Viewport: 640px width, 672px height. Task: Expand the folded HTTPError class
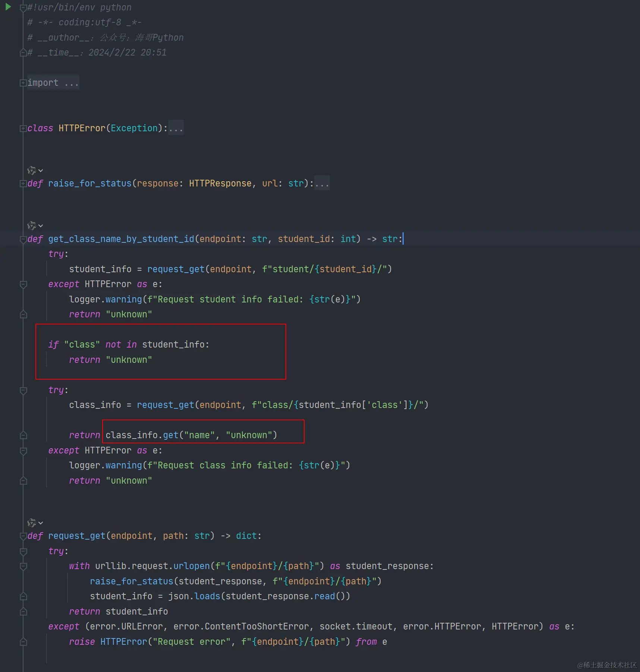23,128
